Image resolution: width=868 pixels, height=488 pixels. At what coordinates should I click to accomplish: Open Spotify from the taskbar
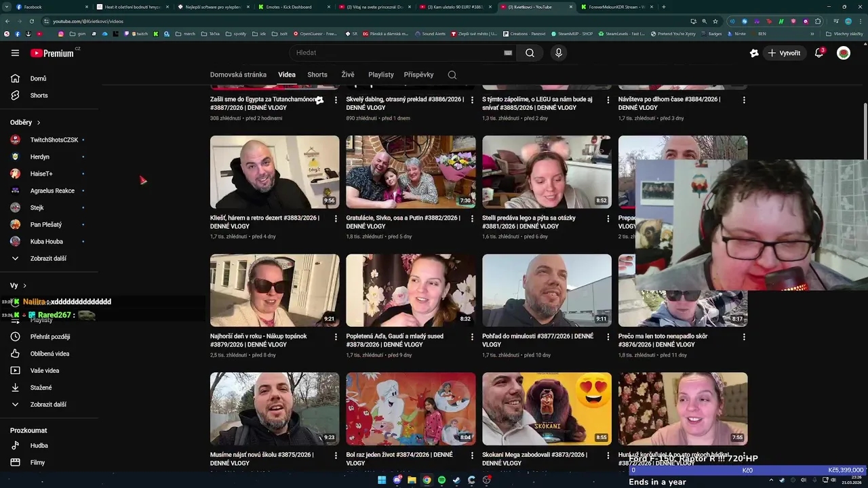point(441,480)
